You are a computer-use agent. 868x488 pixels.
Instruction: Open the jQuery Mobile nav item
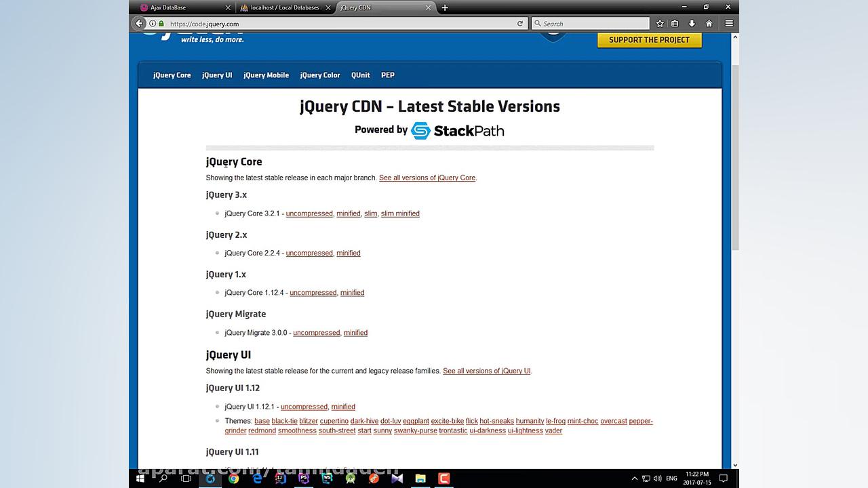267,75
